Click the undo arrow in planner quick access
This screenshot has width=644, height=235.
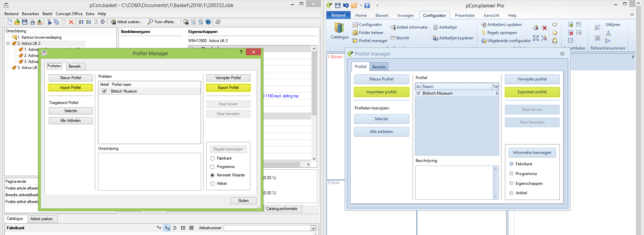[x=346, y=5]
